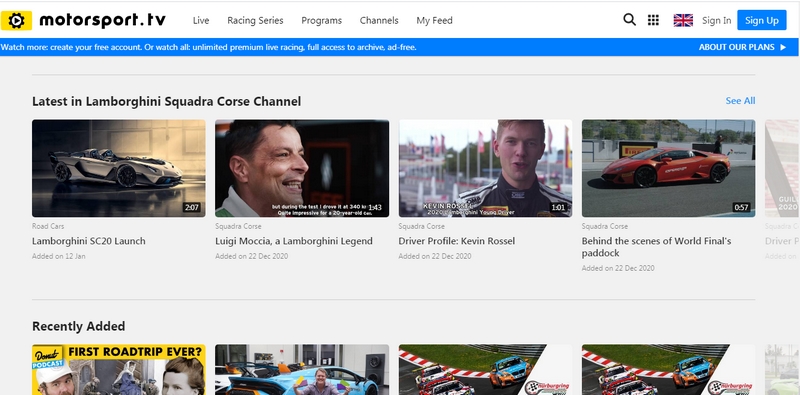Click title Luigi Moccia, a Lamborghini Legend
Viewport: 800px width, 395px height.
[294, 241]
